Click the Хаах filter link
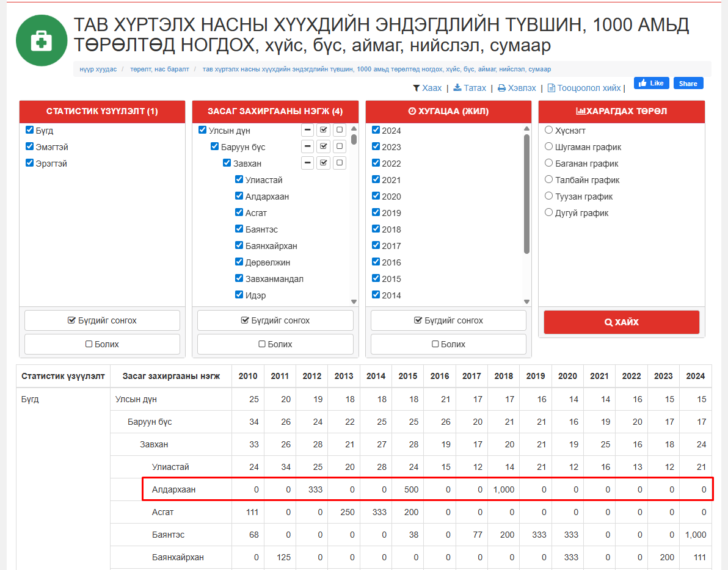This screenshot has height=570, width=728. [x=427, y=88]
